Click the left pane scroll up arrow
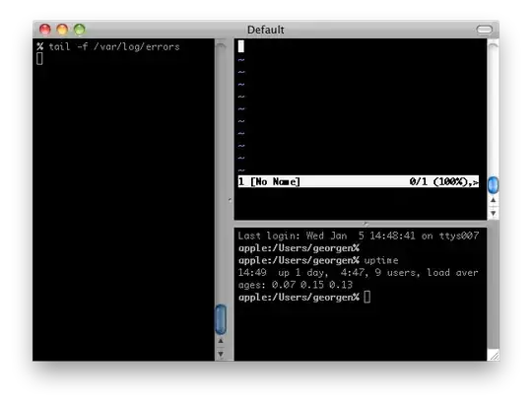The height and width of the screenshot is (406, 532). 221,341
